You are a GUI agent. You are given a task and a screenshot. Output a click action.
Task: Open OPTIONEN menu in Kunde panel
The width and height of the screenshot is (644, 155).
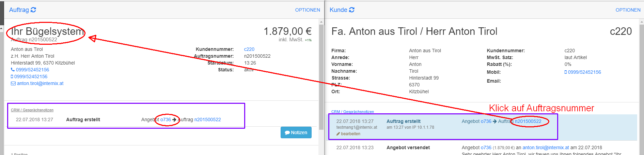click(628, 10)
